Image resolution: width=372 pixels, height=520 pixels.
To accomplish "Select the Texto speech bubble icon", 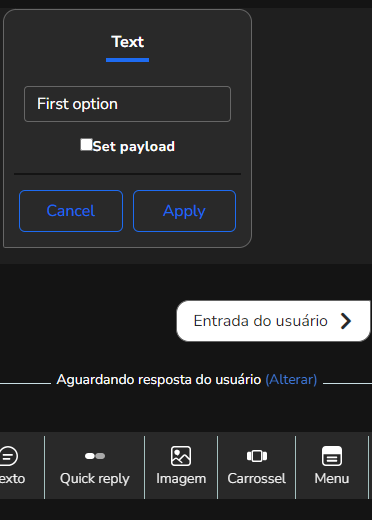I will tap(8, 456).
